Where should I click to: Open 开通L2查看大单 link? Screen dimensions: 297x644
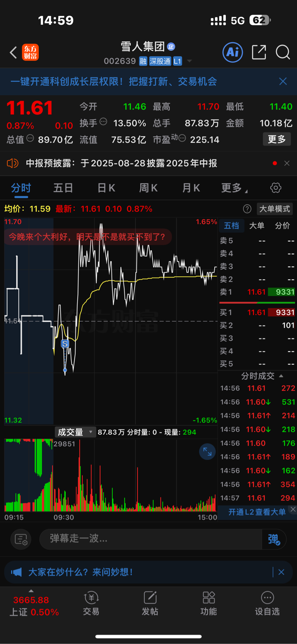pyautogui.click(x=257, y=512)
